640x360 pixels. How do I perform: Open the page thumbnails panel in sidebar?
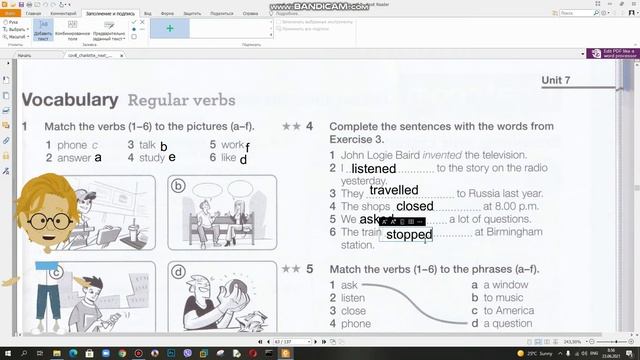click(6, 96)
